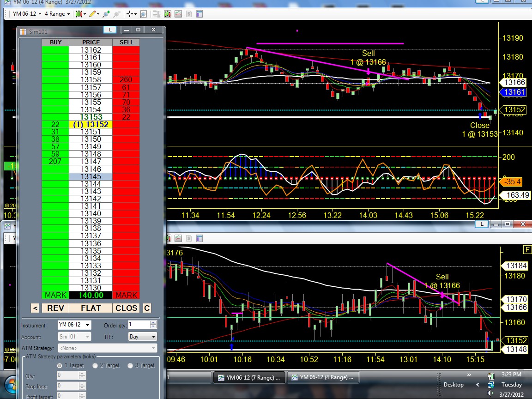This screenshot has height=399, width=532.
Task: Open the ATM Strategy dropdown
Action: 107,348
